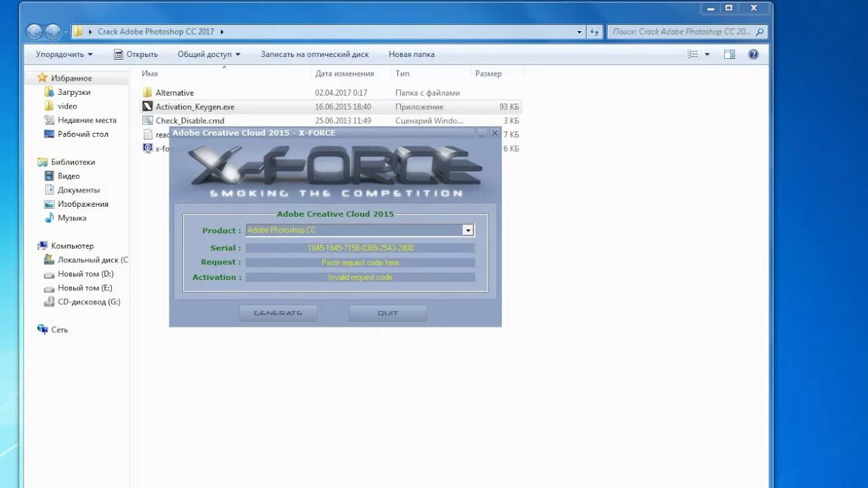Minimize the X-FORCE dialog
This screenshot has height=488, width=868.
481,133
